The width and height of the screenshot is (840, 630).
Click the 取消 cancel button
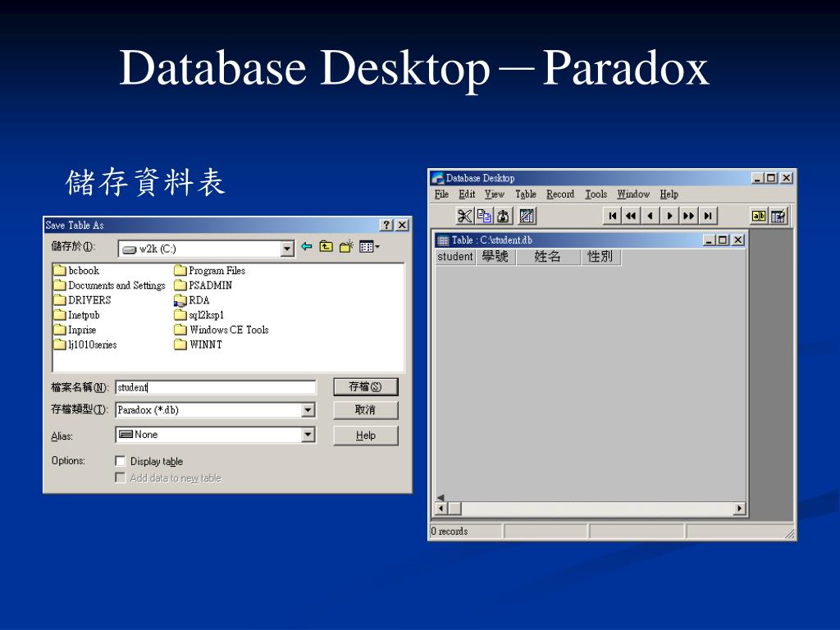pos(365,410)
